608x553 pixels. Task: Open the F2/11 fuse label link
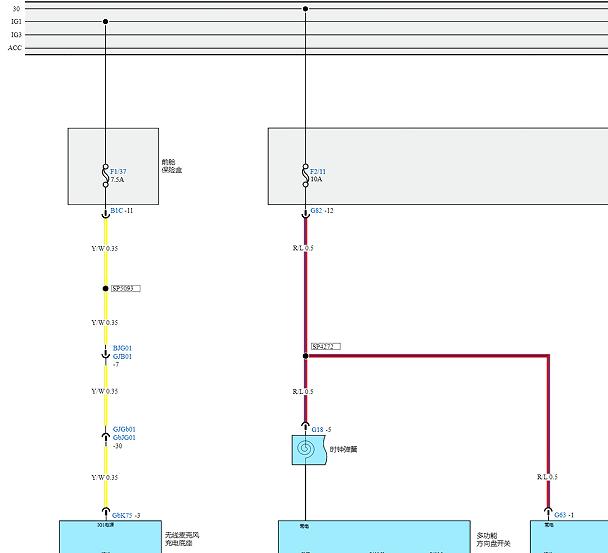318,171
